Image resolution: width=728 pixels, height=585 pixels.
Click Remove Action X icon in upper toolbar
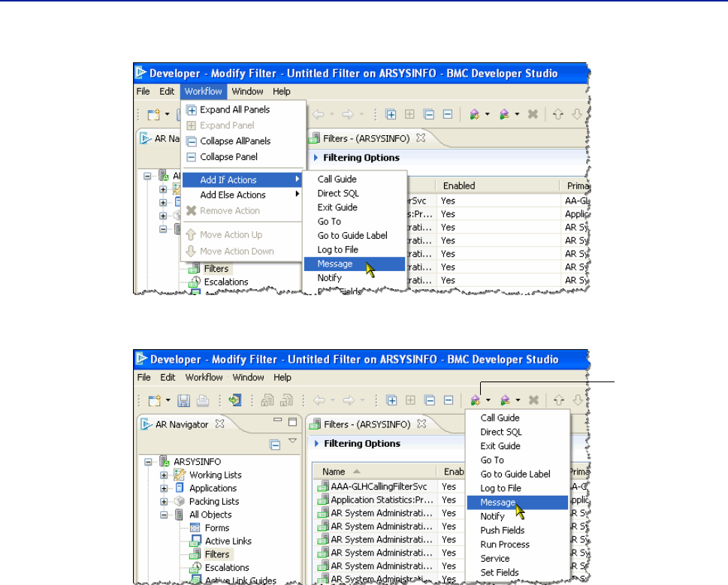533,114
